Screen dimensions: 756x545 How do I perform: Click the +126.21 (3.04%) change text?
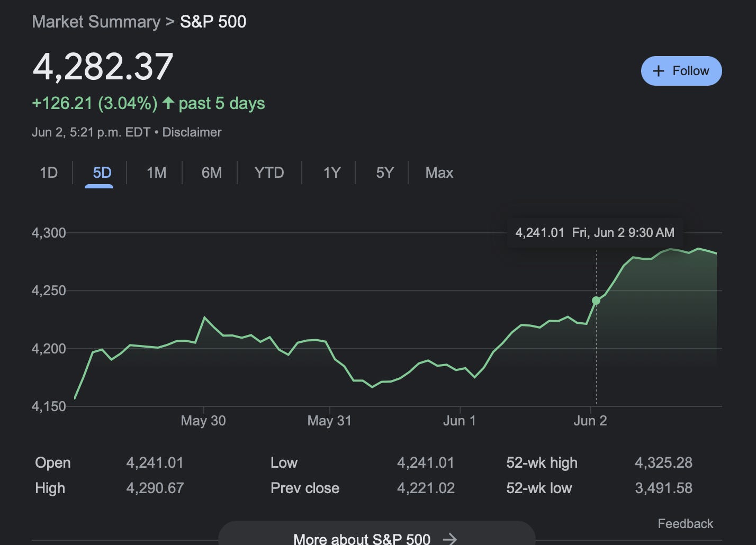[x=95, y=103]
